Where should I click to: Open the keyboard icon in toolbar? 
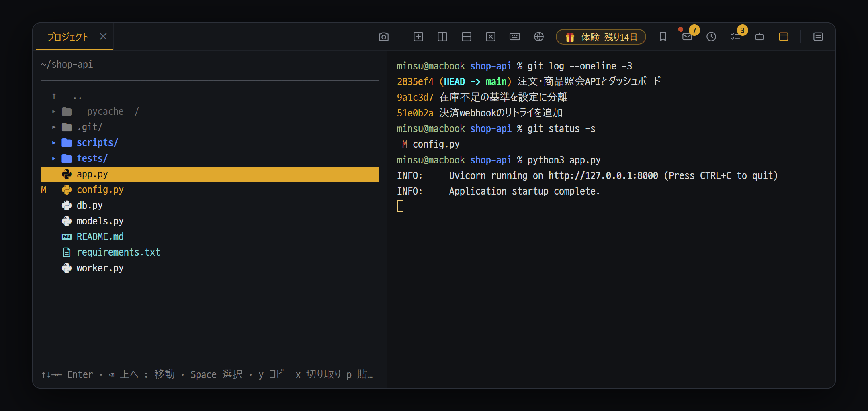coord(515,37)
